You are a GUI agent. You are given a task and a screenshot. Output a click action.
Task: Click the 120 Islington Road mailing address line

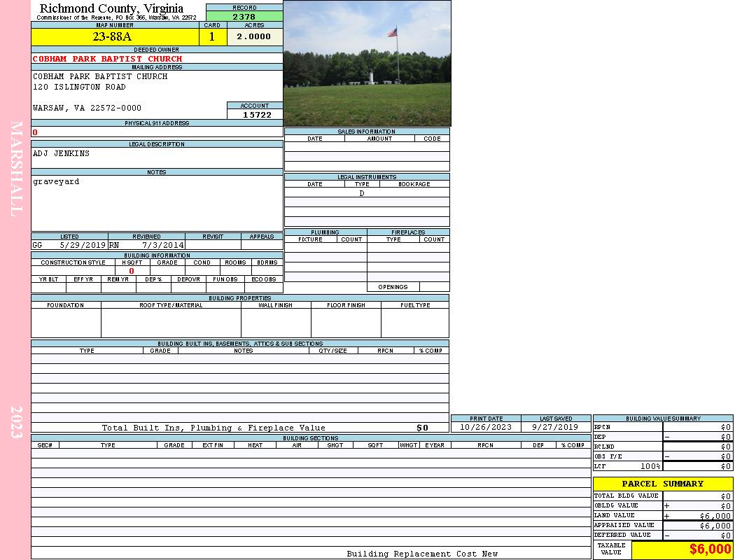pyautogui.click(x=79, y=87)
